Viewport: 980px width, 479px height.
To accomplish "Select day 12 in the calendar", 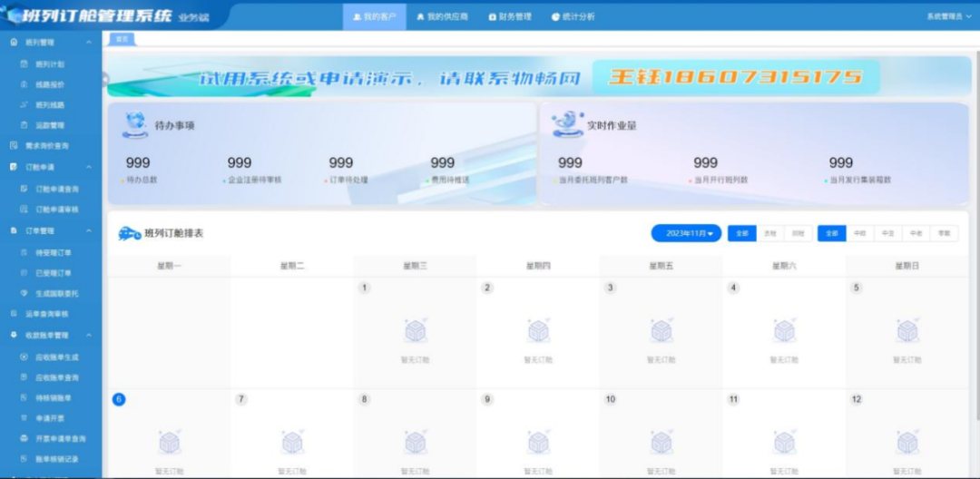I will click(857, 400).
